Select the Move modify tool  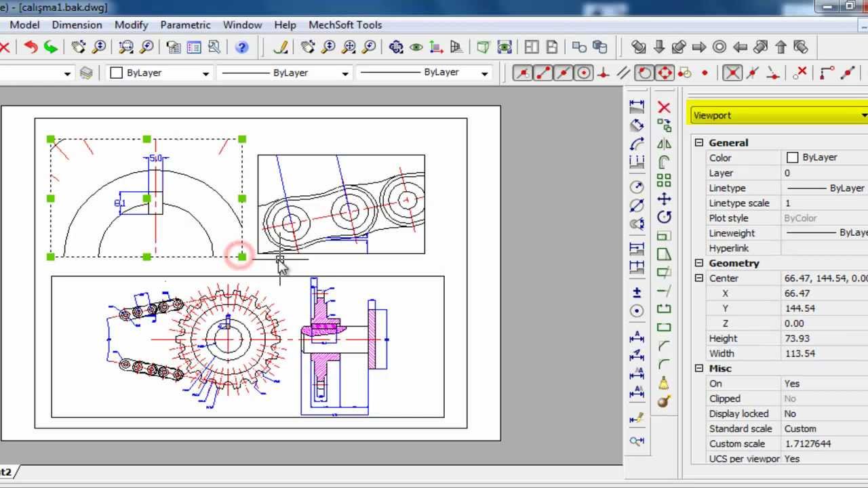coord(664,199)
